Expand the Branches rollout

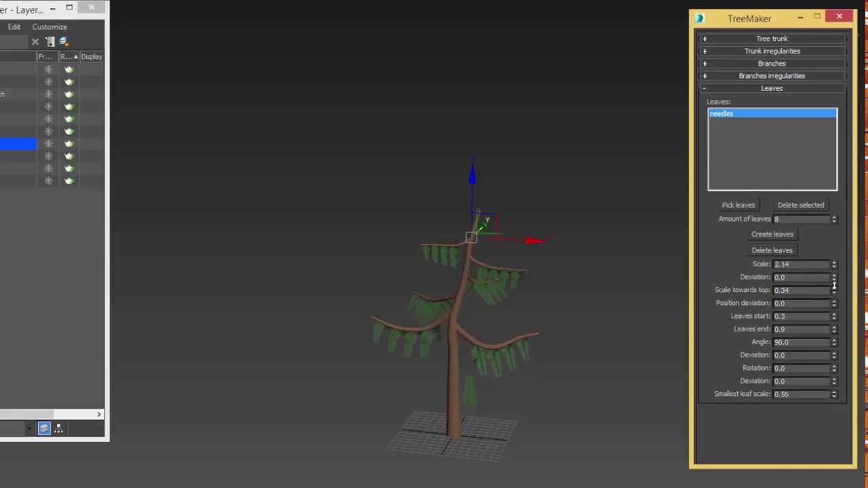(772, 63)
